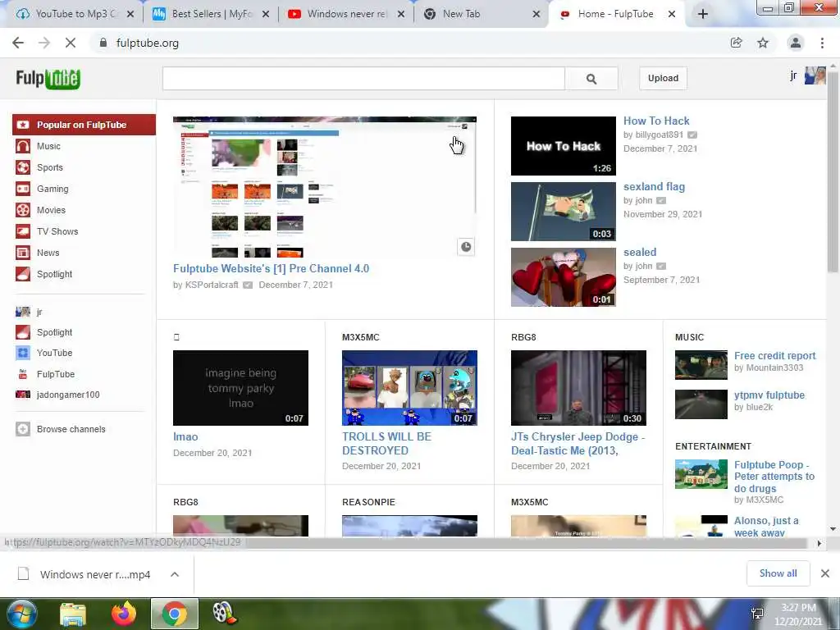Click How To Hack thumbnail
The width and height of the screenshot is (840, 630).
564,146
